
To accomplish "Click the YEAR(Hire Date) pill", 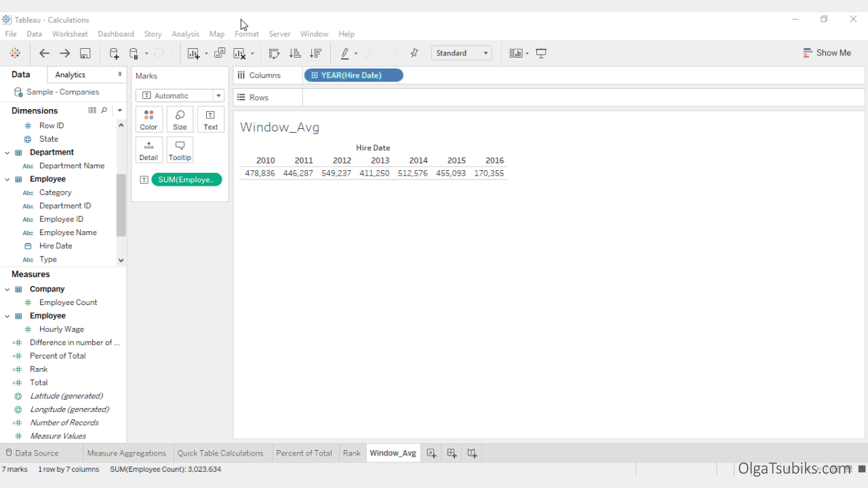I will [x=353, y=75].
